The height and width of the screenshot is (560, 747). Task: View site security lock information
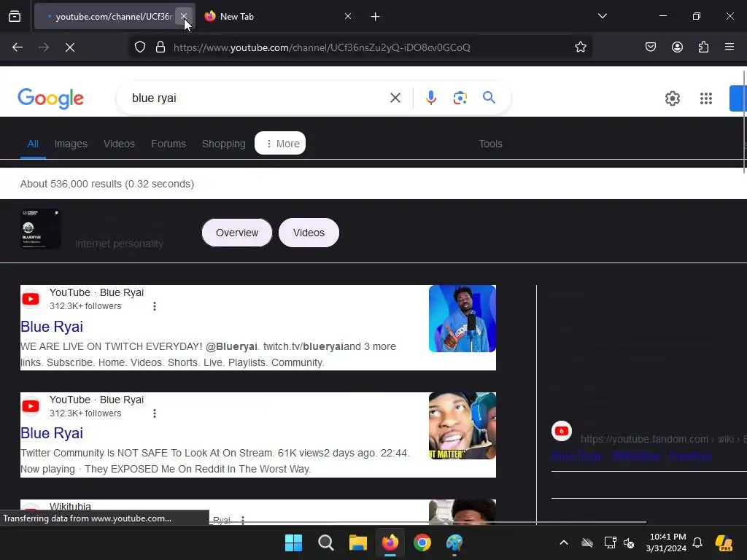tap(160, 47)
